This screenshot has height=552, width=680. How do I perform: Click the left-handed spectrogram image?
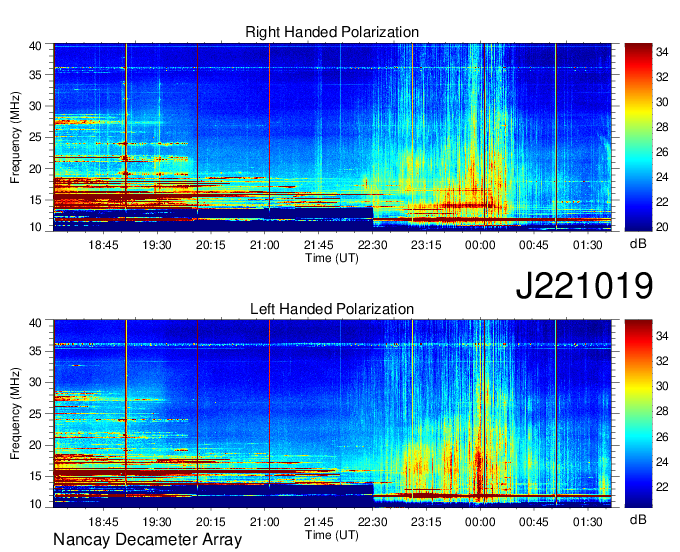click(x=332, y=413)
